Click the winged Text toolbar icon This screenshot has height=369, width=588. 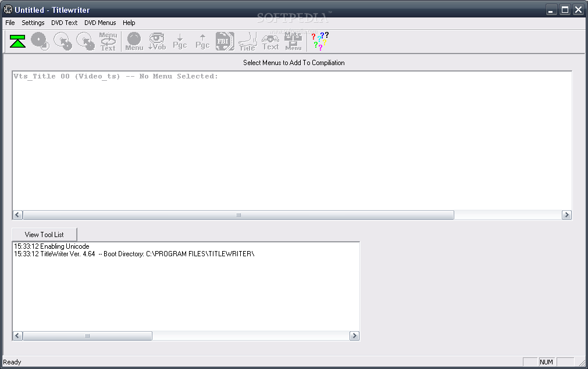(270, 42)
